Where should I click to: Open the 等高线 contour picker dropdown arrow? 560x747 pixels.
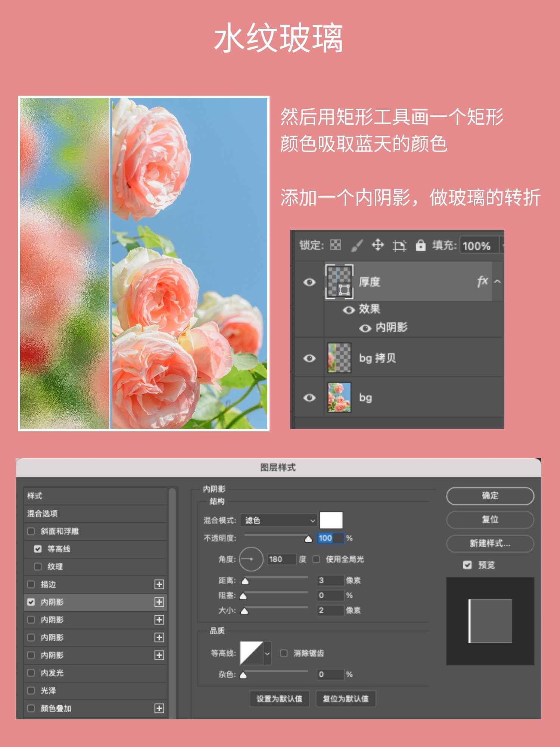[267, 653]
